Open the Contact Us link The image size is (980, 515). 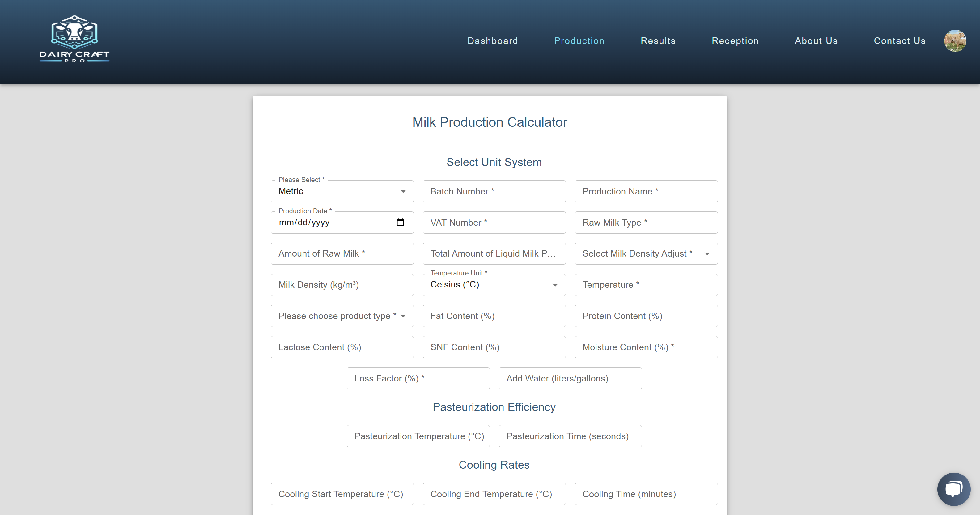[899, 41]
